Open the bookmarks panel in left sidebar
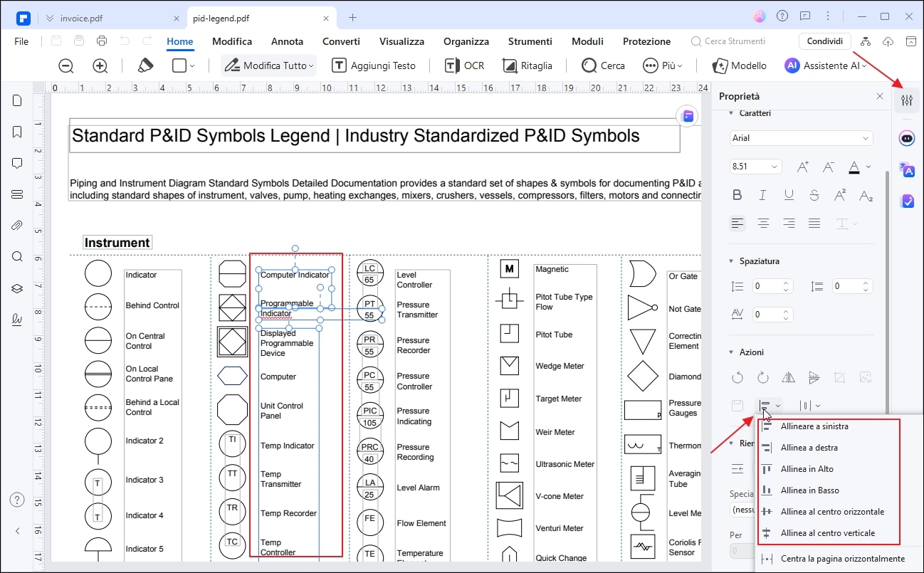The image size is (924, 573). coord(17,132)
